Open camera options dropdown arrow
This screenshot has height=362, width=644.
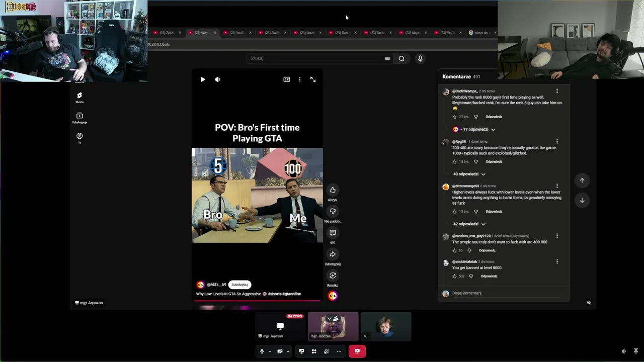pos(288,351)
